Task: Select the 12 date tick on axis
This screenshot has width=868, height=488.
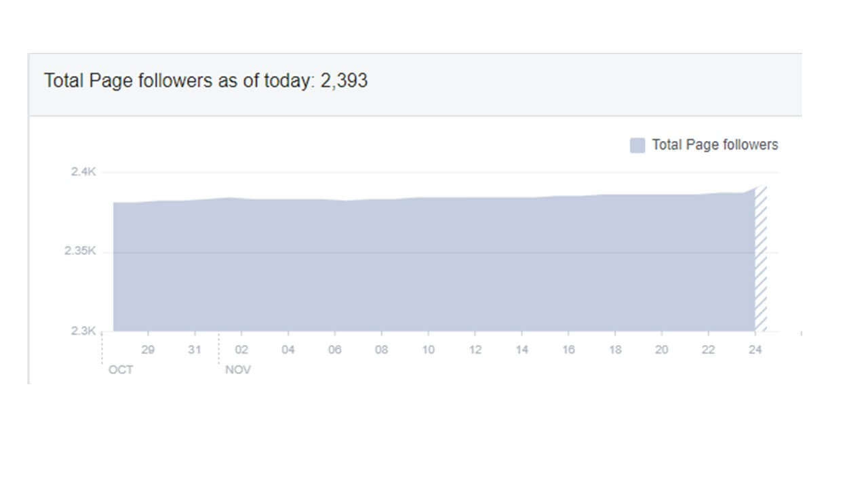Action: pos(475,350)
